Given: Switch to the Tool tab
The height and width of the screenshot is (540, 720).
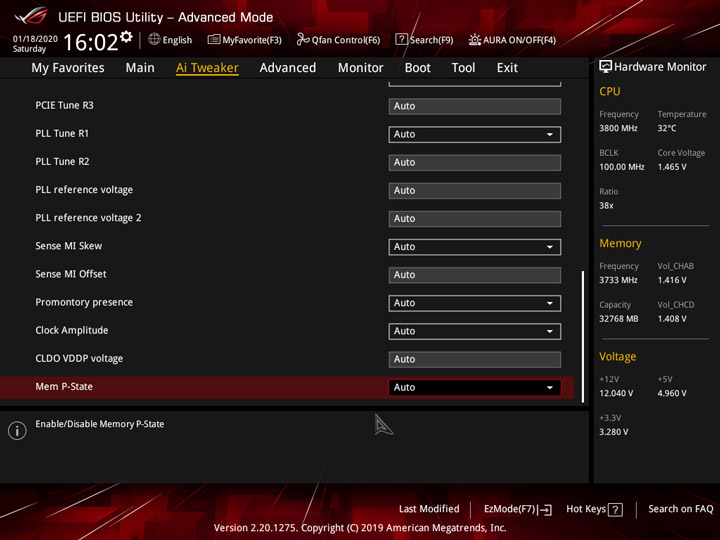Looking at the screenshot, I should click(463, 68).
